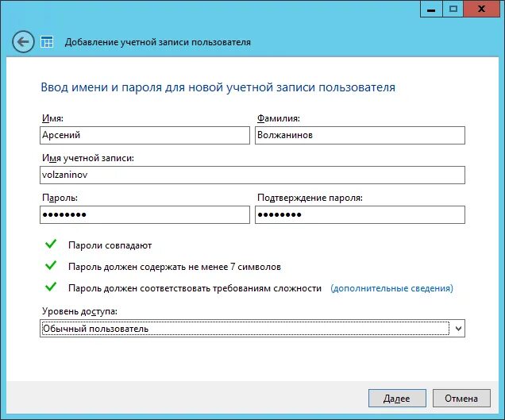
Task: Click title Добавление учетной записи пользователя
Action: [158, 42]
